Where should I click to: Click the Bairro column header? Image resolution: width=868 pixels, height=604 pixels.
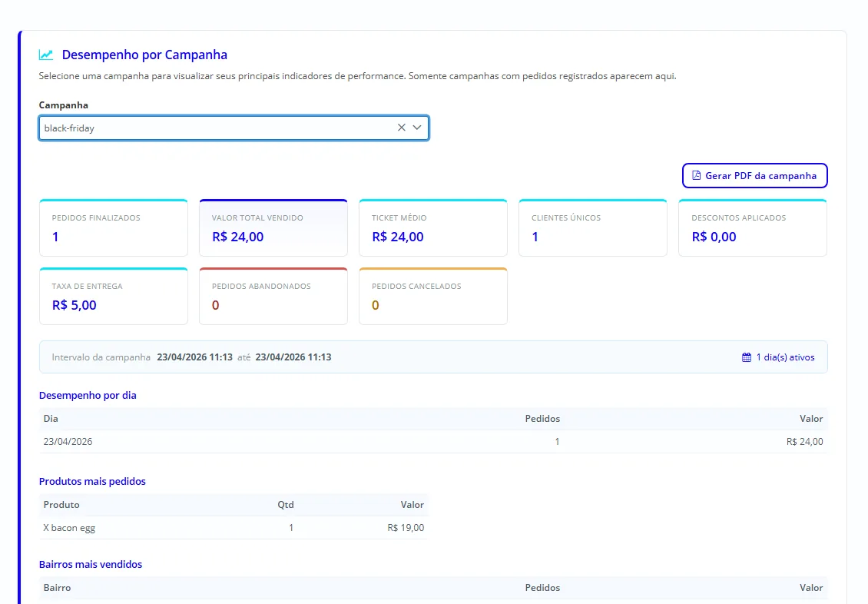point(57,588)
